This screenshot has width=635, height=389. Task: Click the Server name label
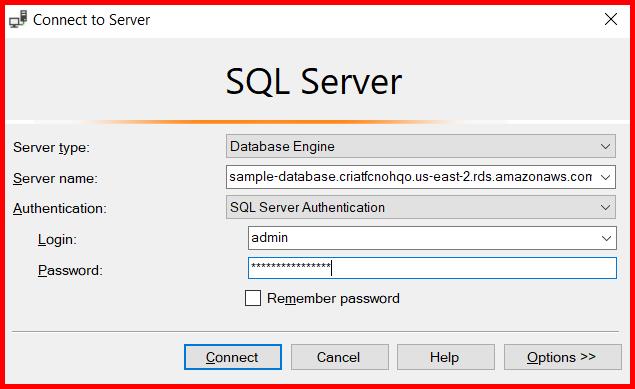(x=55, y=178)
